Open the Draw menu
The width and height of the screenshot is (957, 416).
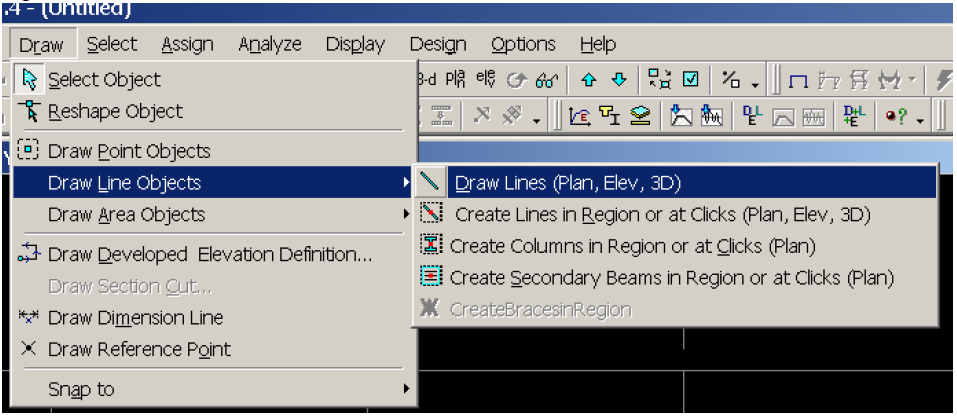click(42, 45)
